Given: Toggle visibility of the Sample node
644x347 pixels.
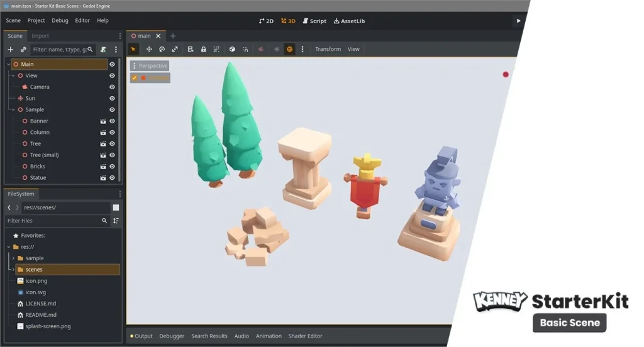Looking at the screenshot, I should click(112, 110).
